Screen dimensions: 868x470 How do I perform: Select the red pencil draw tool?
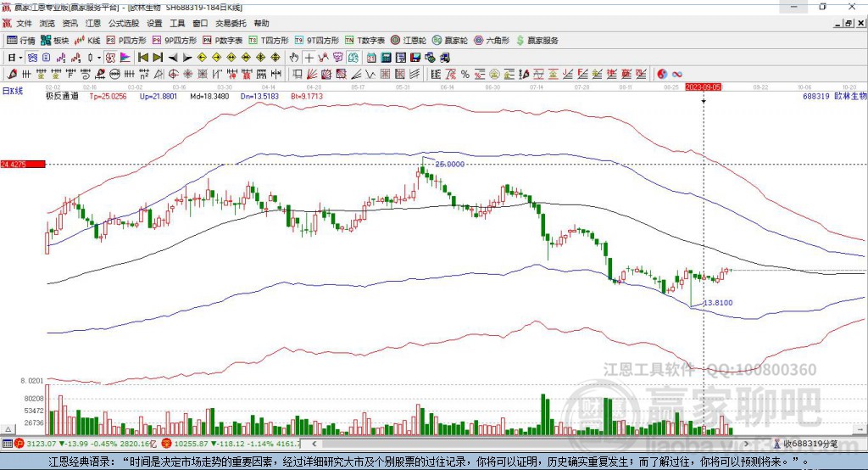[12, 75]
